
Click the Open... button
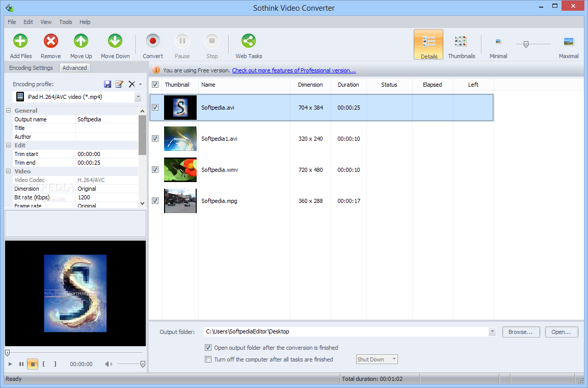(562, 332)
